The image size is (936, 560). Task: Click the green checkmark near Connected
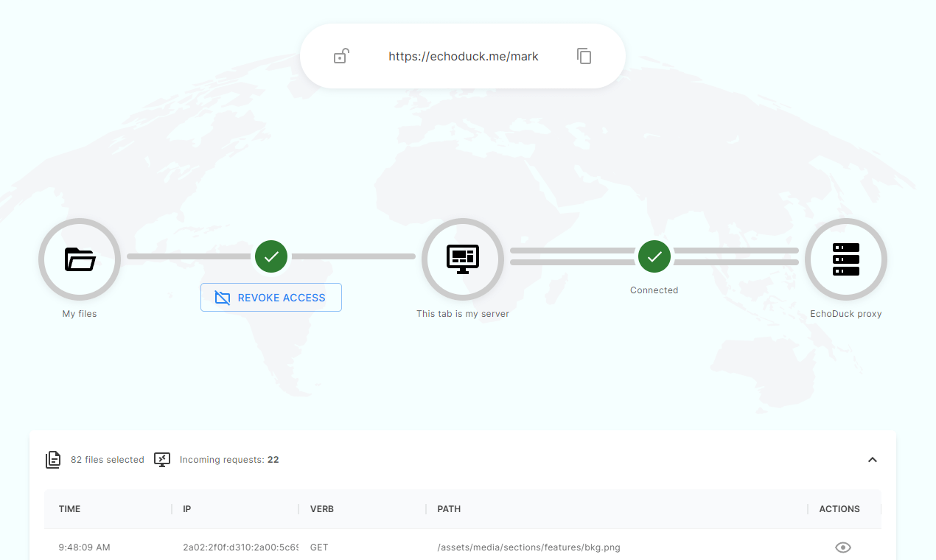coord(654,256)
